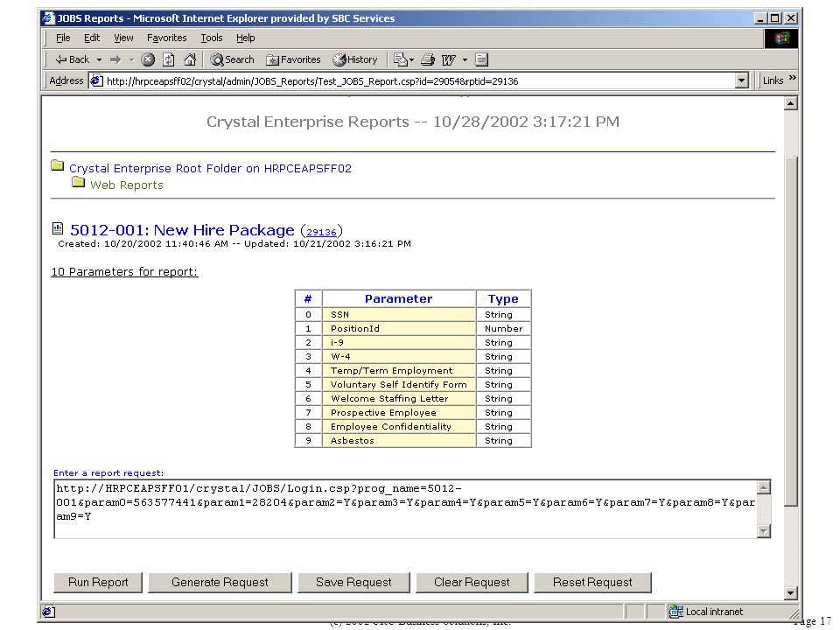Viewport: 840px width, 630px height.
Task: Open Edit with Word dropdown arrow
Action: [465, 60]
